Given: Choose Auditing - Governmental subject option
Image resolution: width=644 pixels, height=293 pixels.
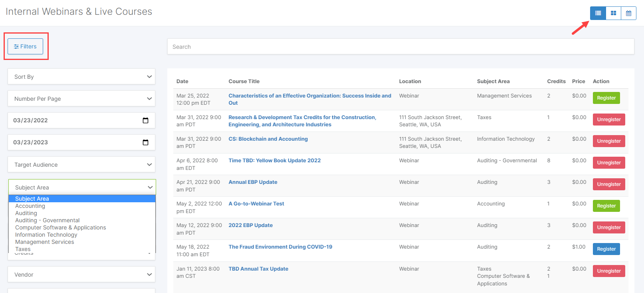Looking at the screenshot, I should point(48,220).
